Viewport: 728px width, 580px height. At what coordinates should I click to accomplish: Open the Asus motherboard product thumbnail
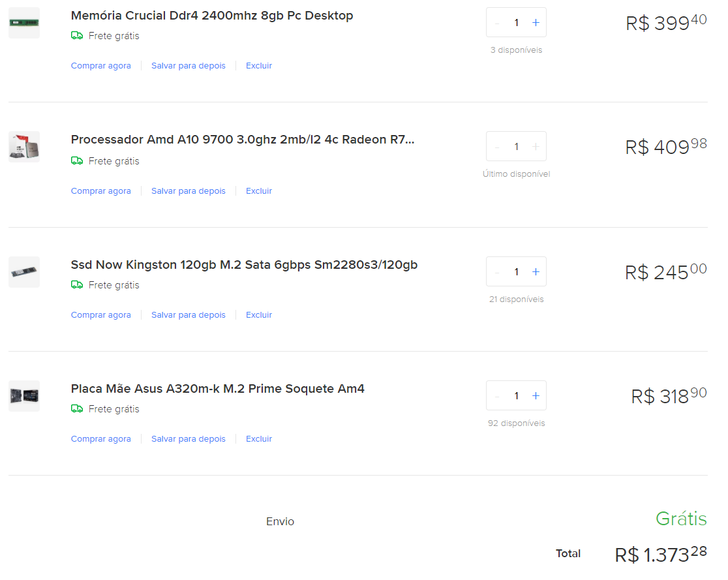(x=24, y=395)
